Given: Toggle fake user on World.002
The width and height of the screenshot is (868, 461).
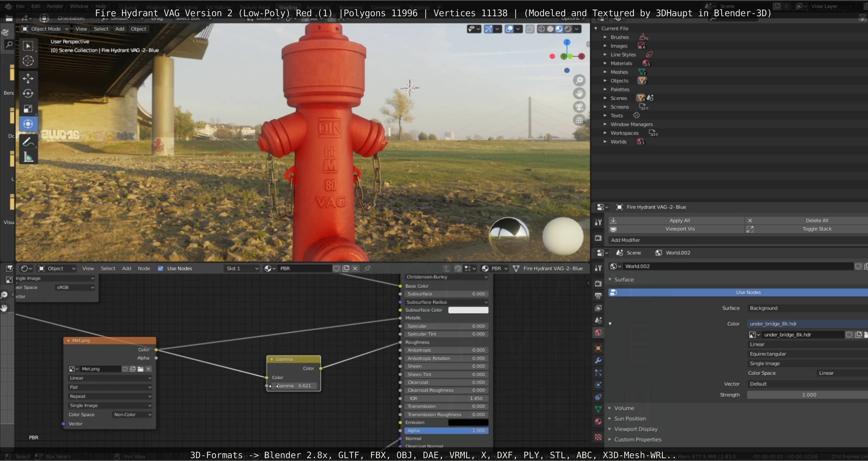Looking at the screenshot, I should pyautogui.click(x=858, y=267).
